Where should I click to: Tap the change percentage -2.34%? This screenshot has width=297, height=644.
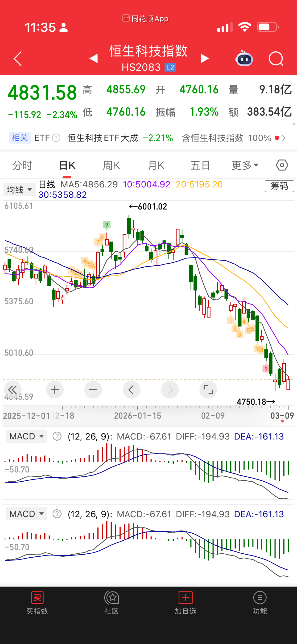tap(62, 115)
